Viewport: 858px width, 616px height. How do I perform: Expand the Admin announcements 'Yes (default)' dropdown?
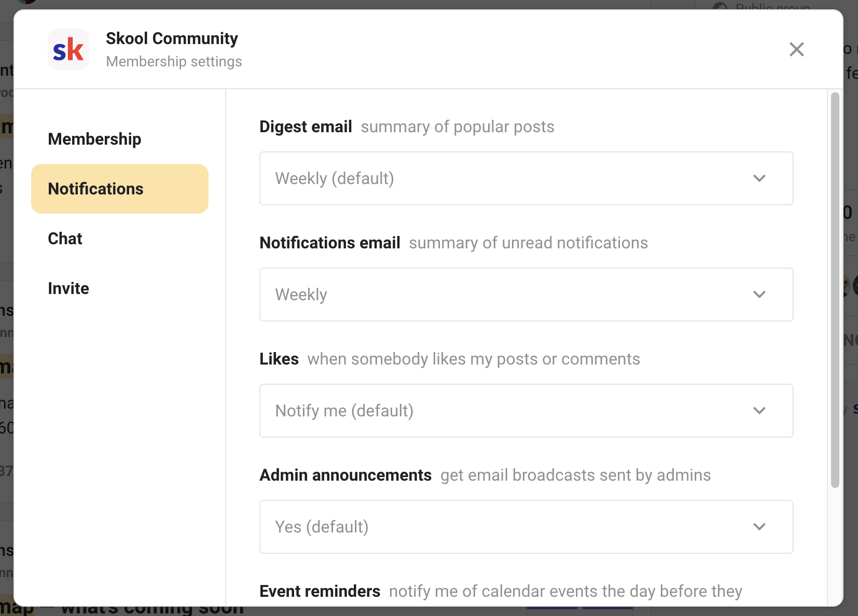(x=525, y=527)
